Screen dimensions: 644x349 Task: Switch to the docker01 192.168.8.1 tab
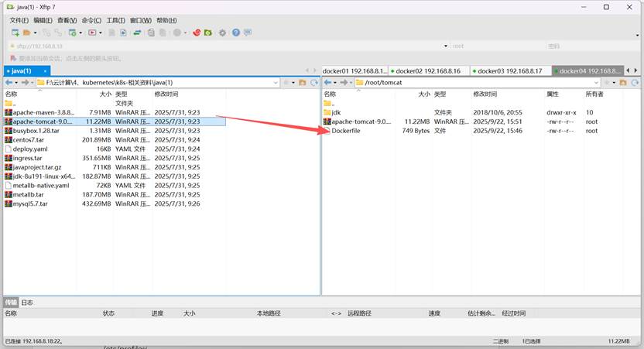pyautogui.click(x=355, y=71)
